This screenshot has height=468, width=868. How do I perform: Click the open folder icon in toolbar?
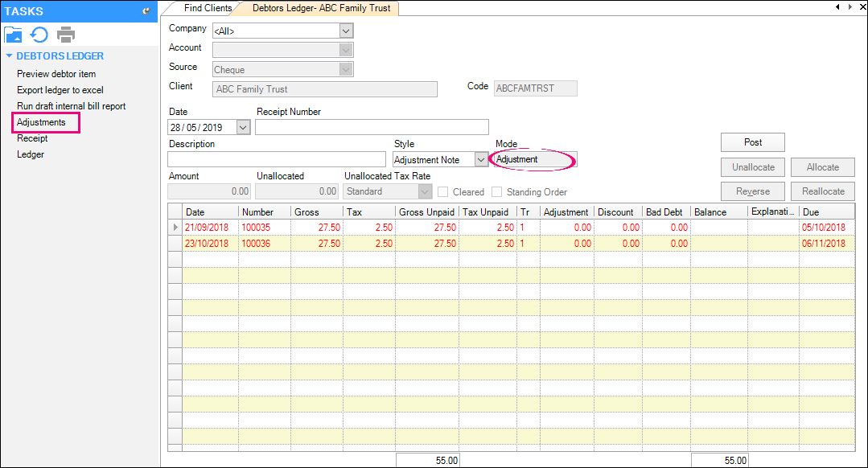tap(12, 35)
